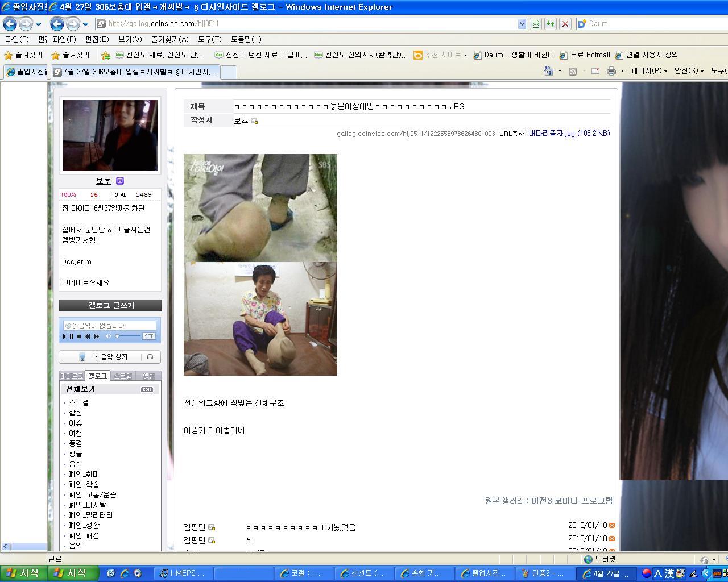This screenshot has height=582, width=728.
Task: Play music in the gallog music player
Action: click(64, 336)
